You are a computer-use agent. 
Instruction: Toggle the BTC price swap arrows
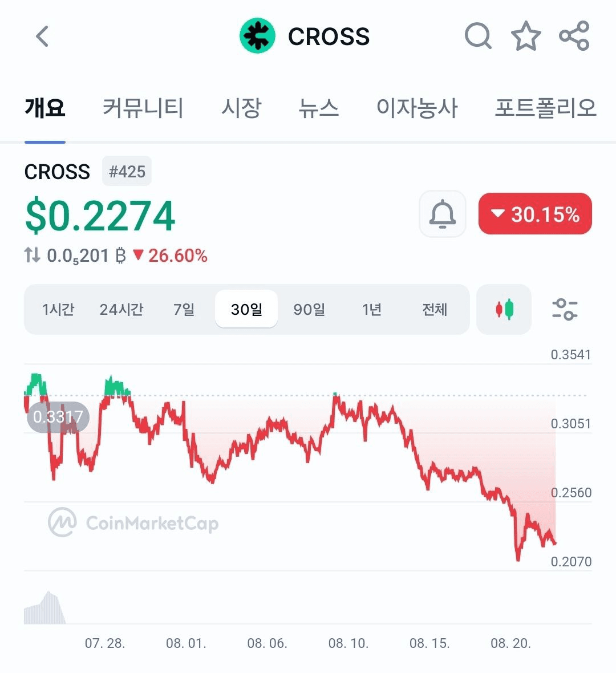point(32,255)
